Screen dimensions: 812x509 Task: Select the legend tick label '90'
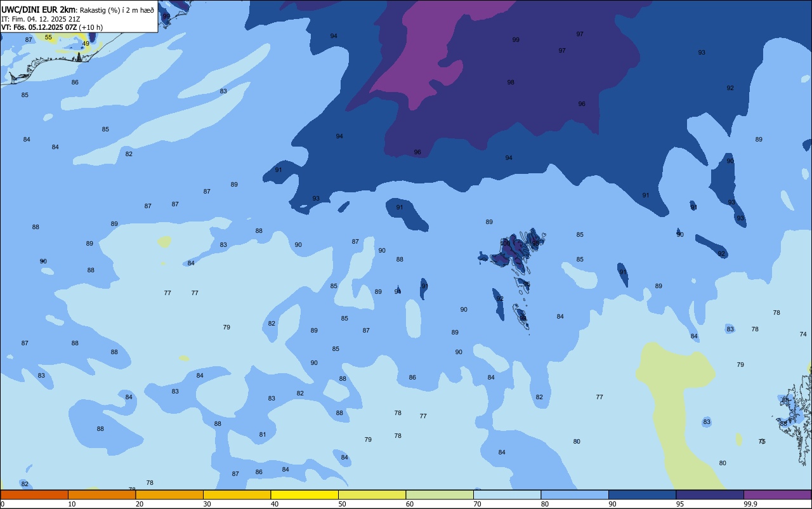(612, 504)
